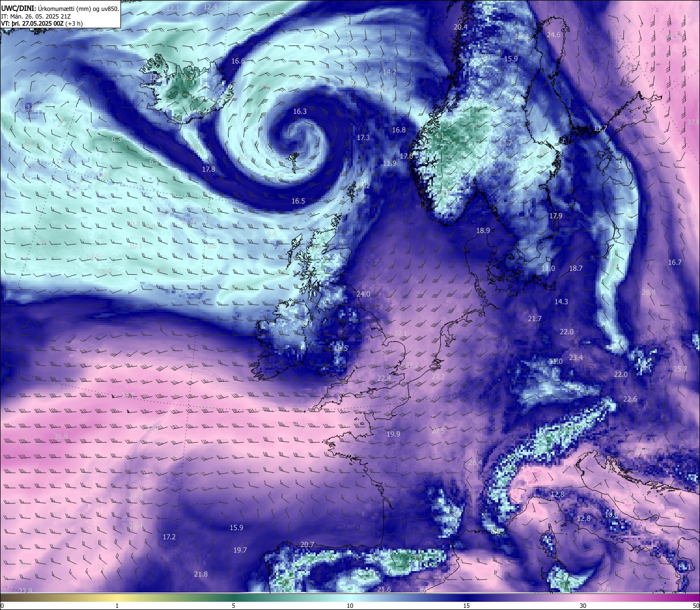Image resolution: width=700 pixels, height=610 pixels.
Task: Click the 25.7 value at the right edge
Action: point(680,369)
